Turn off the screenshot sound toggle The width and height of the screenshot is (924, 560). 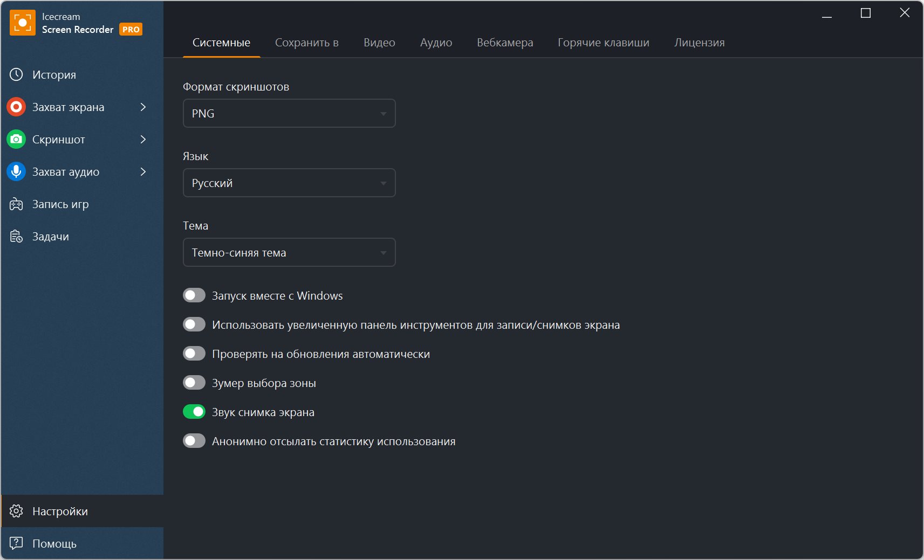[x=194, y=412]
